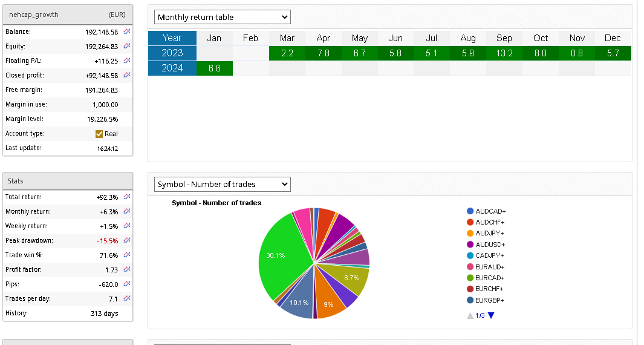Toggle EURGBP+ legend entry visibility
This screenshot has width=644, height=345.
[x=489, y=300]
